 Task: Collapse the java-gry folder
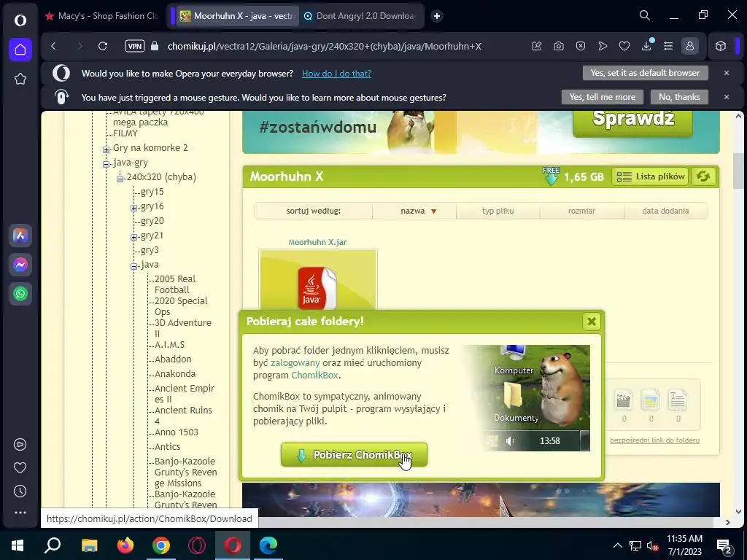pos(107,164)
